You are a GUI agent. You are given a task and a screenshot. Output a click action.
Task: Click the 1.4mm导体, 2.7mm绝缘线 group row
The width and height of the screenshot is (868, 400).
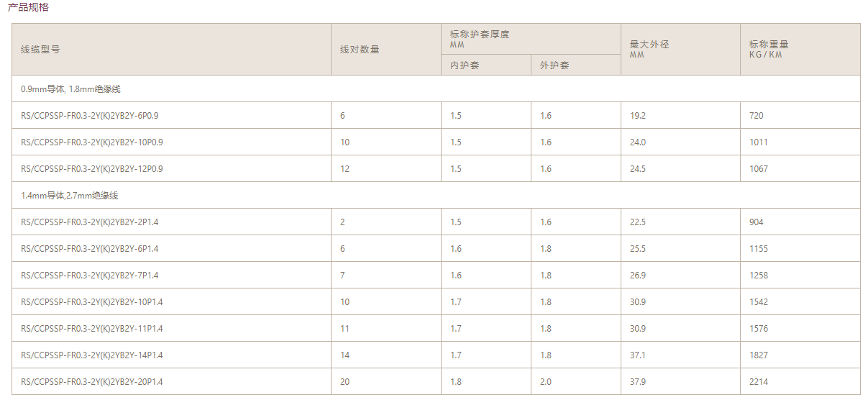point(70,196)
